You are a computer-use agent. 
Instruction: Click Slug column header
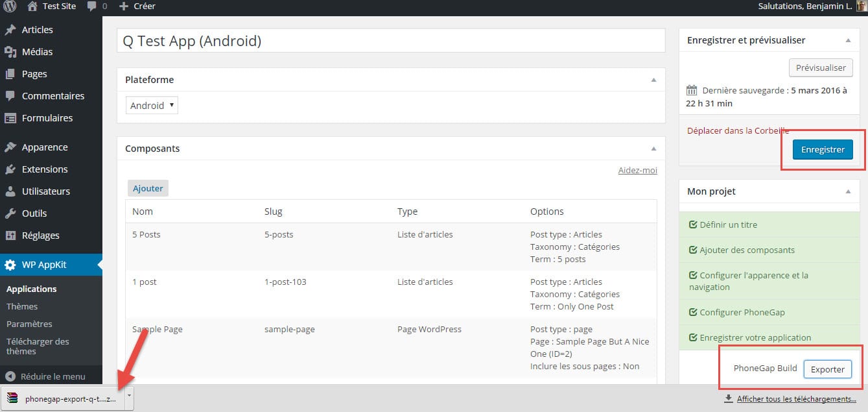[274, 211]
